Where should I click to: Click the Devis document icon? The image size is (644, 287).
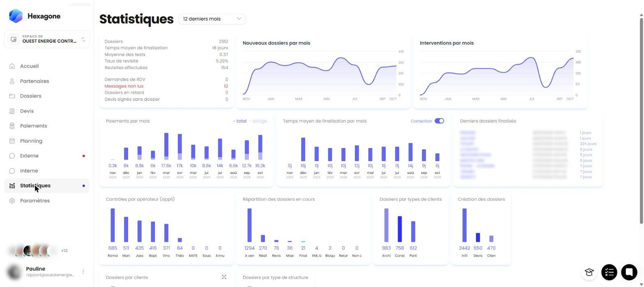tap(12, 111)
